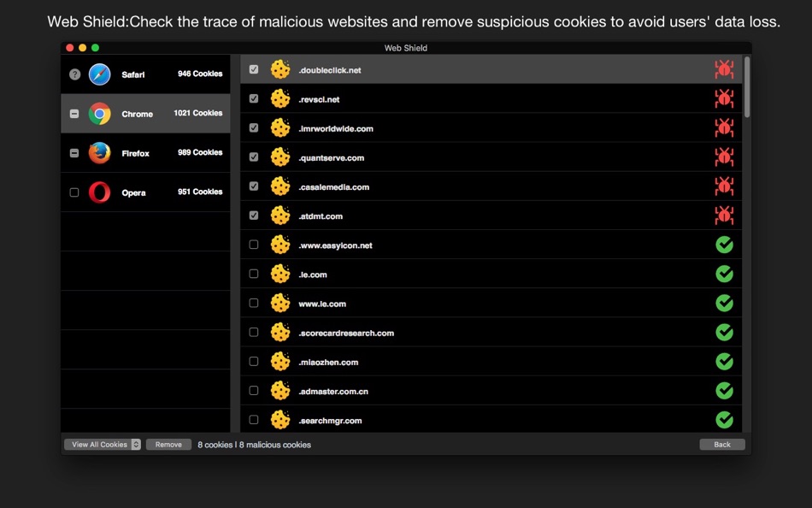Image resolution: width=812 pixels, height=508 pixels.
Task: Click the green checkmark for .searchmgr.com
Action: click(725, 420)
